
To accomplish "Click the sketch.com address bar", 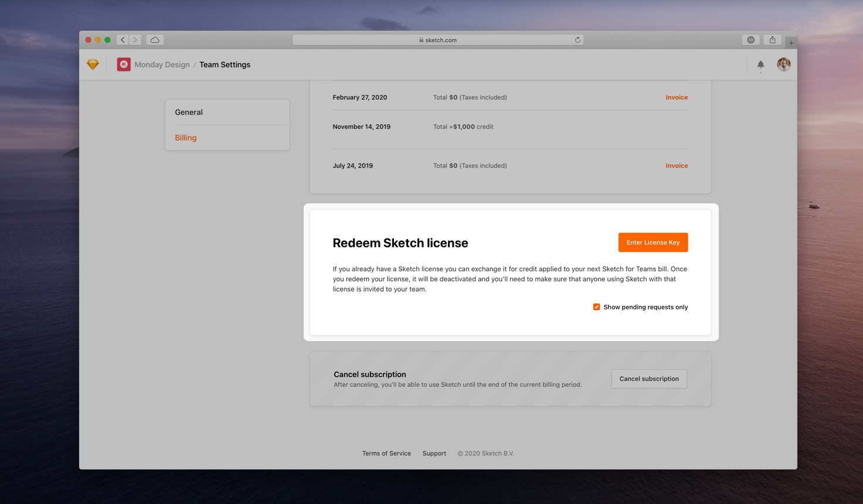I will pyautogui.click(x=438, y=40).
